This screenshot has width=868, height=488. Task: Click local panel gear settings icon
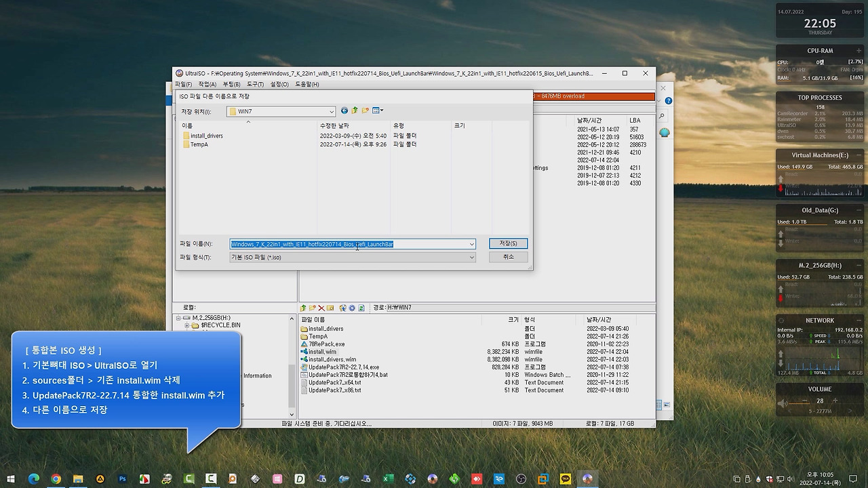coord(352,308)
